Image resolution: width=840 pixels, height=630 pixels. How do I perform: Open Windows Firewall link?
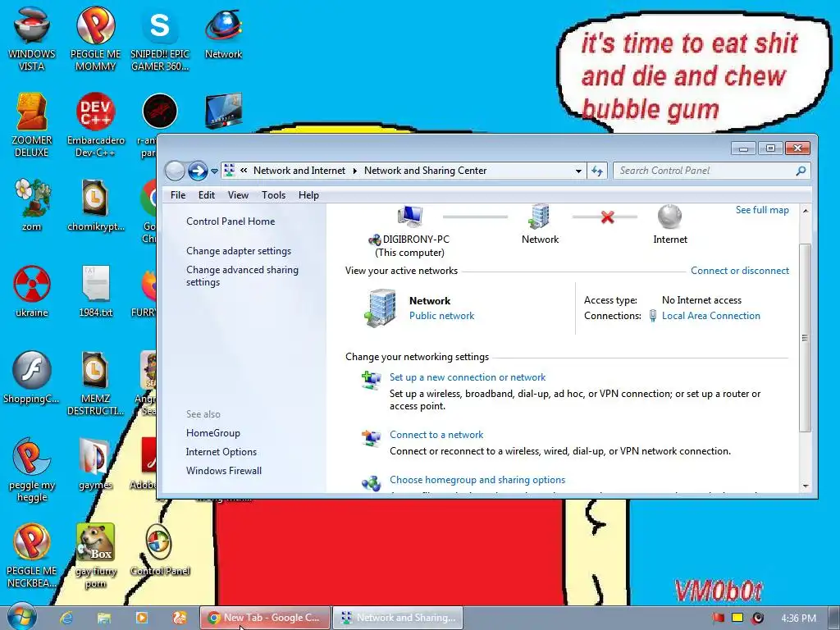(224, 470)
